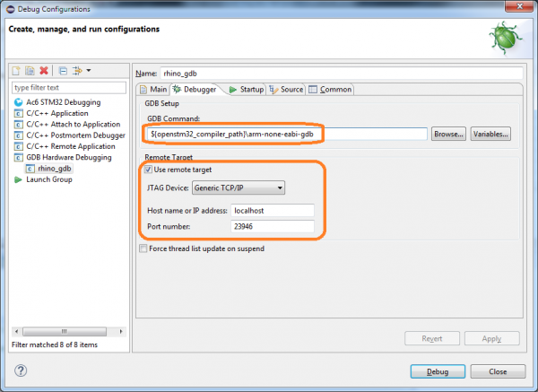This screenshot has width=538, height=392.
Task: Select the Launch Group item
Action: (x=50, y=179)
